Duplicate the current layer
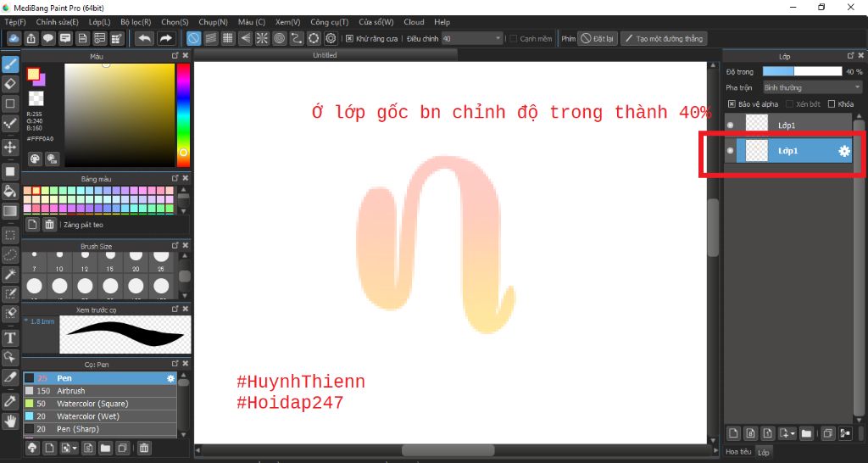868x463 pixels. tap(827, 433)
